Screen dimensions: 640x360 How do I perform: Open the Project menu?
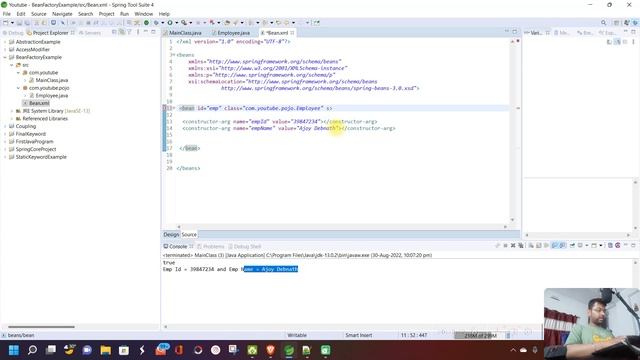pyautogui.click(x=107, y=14)
